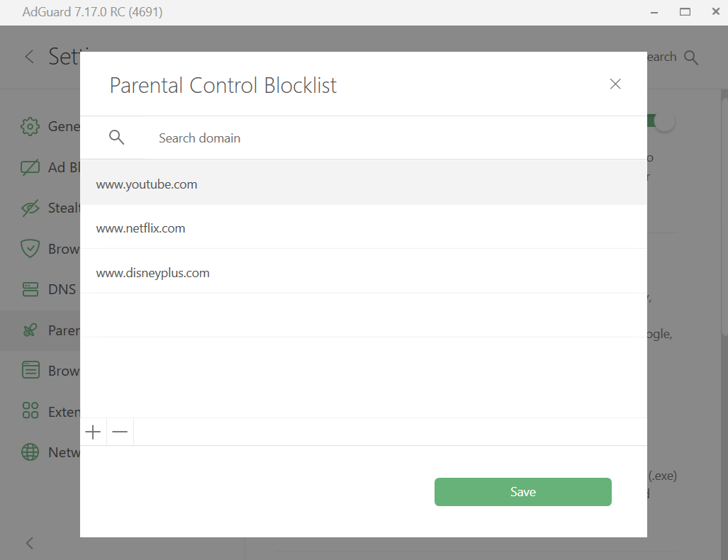Click the Extensions squares icon
728x560 pixels.
pos(30,411)
